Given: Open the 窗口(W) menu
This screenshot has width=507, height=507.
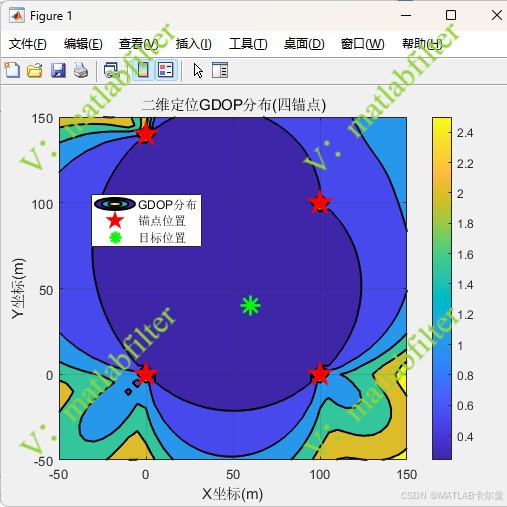Looking at the screenshot, I should click(x=363, y=44).
